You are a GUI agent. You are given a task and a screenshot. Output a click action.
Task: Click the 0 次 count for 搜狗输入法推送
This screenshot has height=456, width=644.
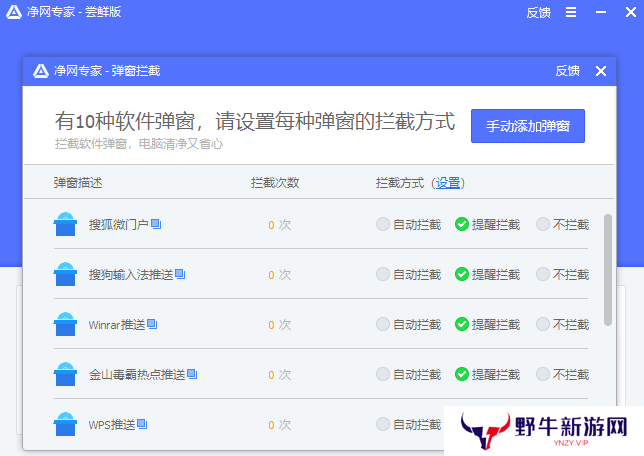280,274
